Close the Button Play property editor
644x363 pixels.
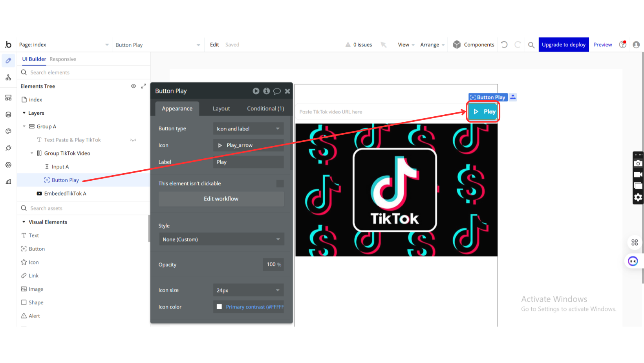(287, 91)
